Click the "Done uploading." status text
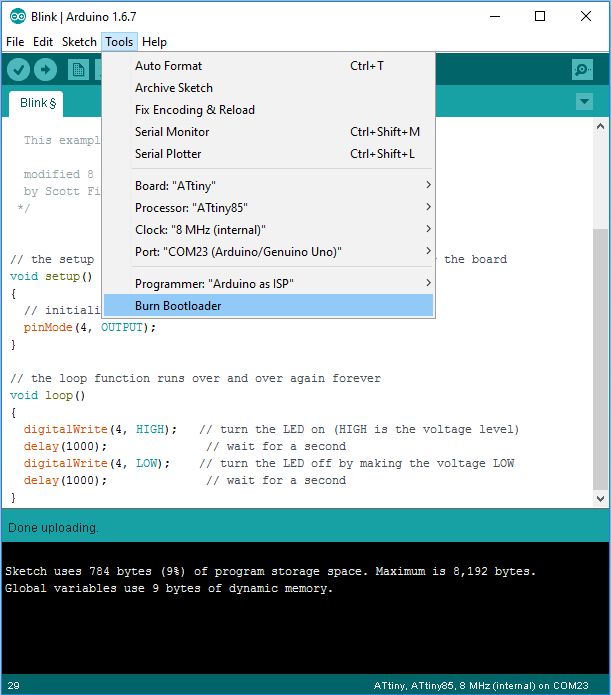 pyautogui.click(x=53, y=527)
